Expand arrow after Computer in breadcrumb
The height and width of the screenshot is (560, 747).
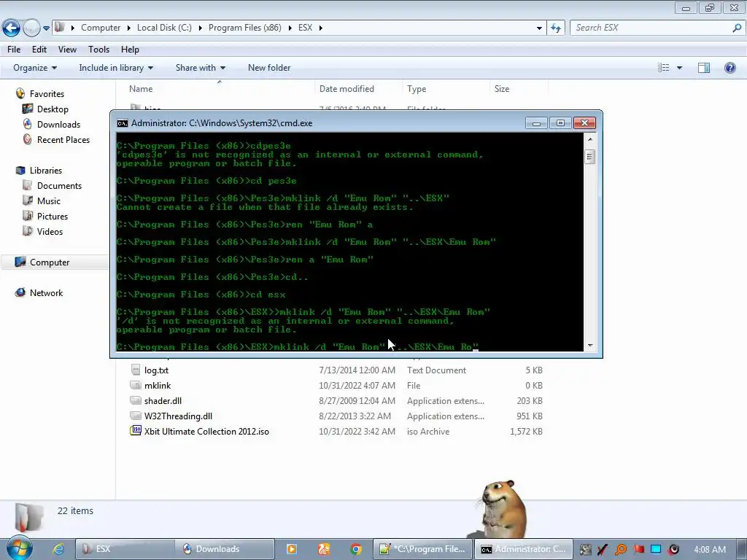click(128, 28)
